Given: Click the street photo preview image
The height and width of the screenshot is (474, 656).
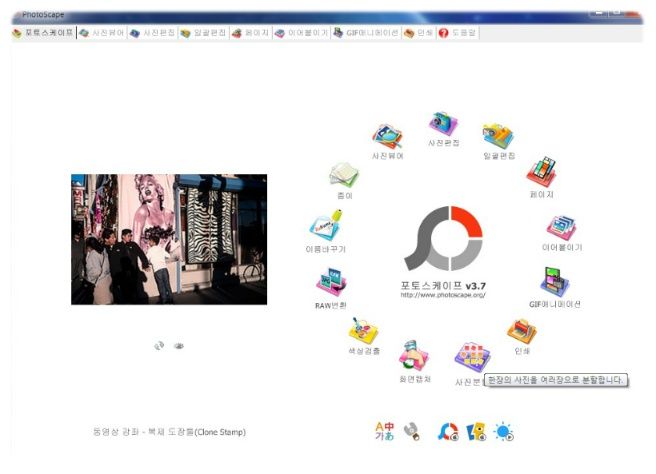Looking at the screenshot, I should (169, 239).
